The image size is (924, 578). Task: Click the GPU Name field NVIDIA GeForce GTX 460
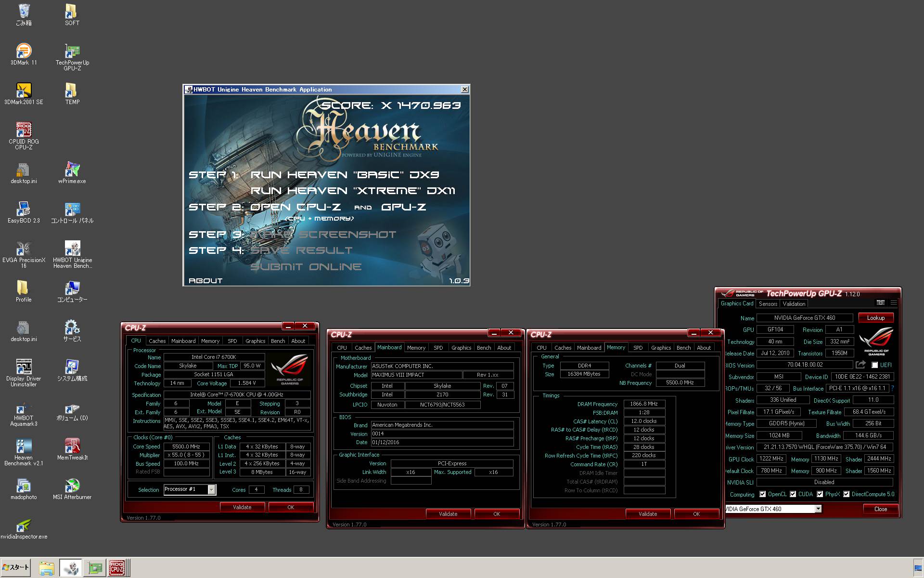[804, 318]
